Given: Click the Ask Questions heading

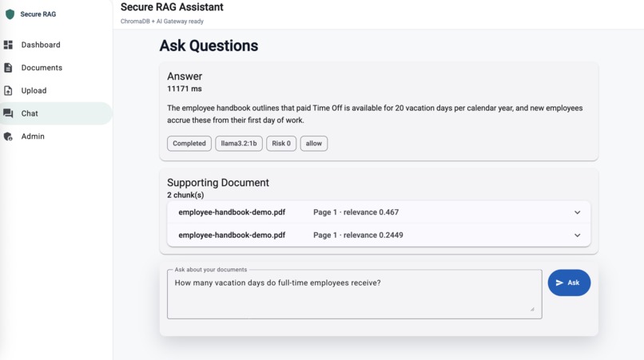Looking at the screenshot, I should (209, 45).
